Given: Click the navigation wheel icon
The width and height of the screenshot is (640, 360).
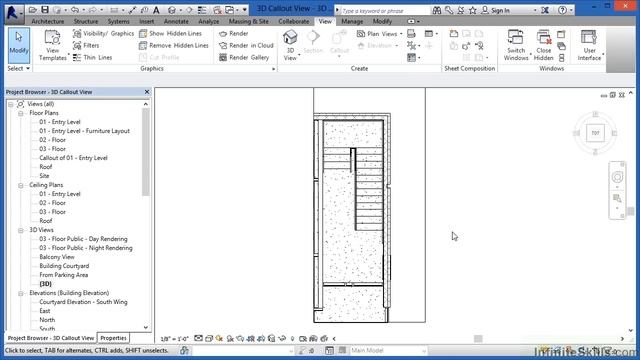Looking at the screenshot, I should pos(617,177).
